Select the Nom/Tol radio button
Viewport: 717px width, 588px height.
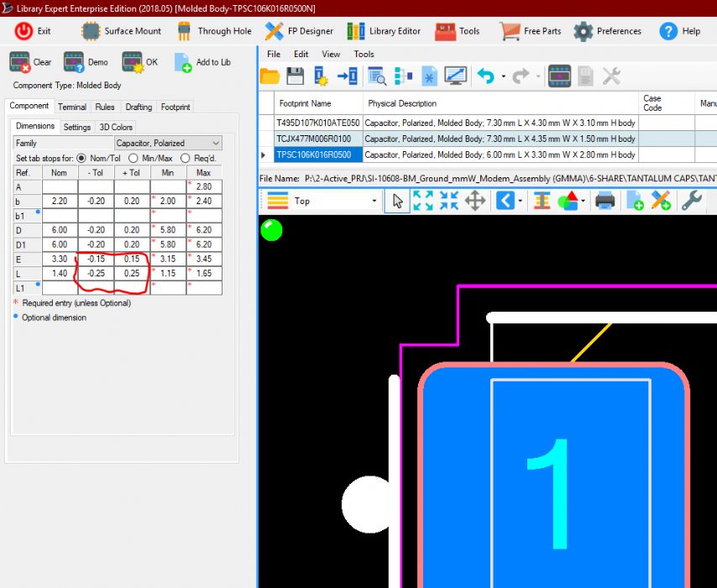pyautogui.click(x=81, y=158)
